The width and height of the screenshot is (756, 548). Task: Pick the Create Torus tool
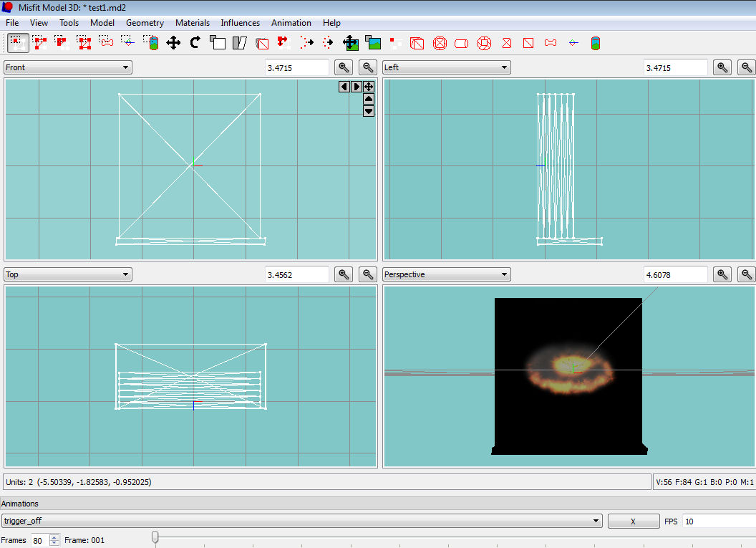484,43
